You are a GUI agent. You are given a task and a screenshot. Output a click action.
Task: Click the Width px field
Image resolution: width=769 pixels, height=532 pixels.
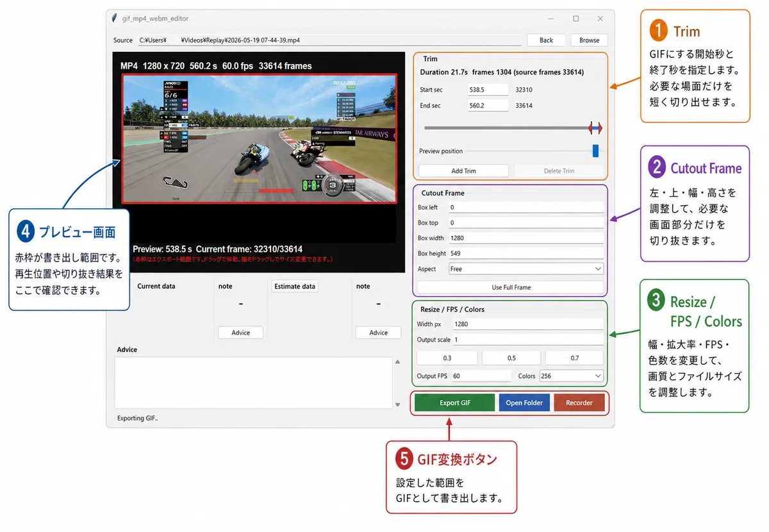pos(527,324)
